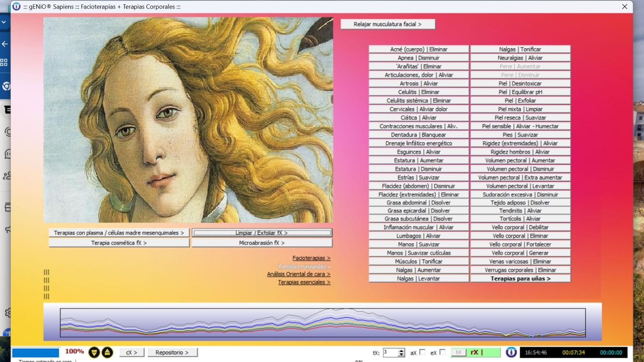Open the grid icon in the left sidebar

point(4,62)
